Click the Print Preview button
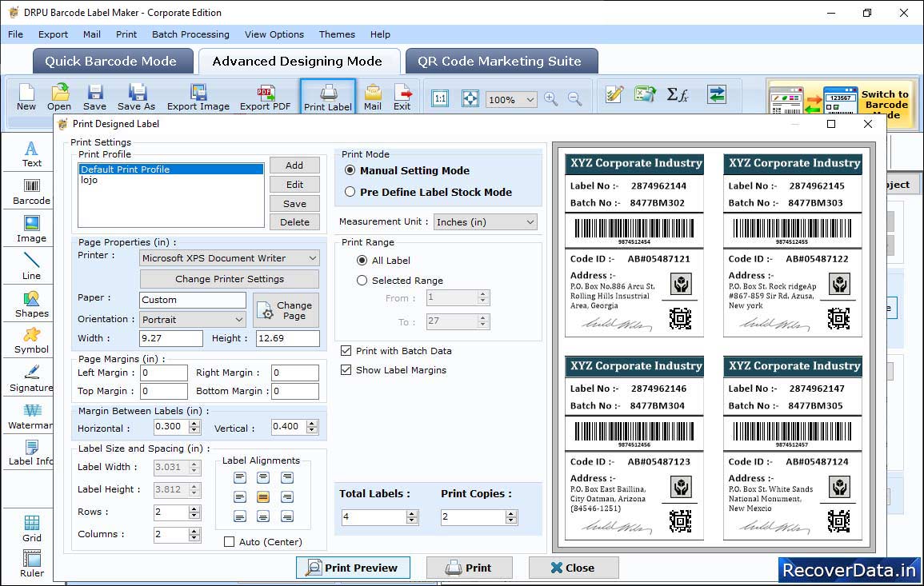Screen dimensions: 924x586 coord(353,568)
